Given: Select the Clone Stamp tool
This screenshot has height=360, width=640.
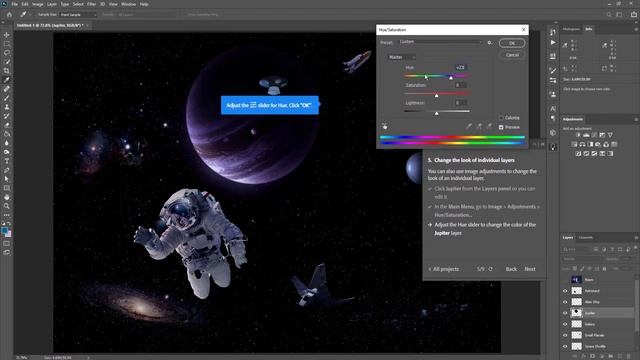Looking at the screenshot, I should [7, 107].
